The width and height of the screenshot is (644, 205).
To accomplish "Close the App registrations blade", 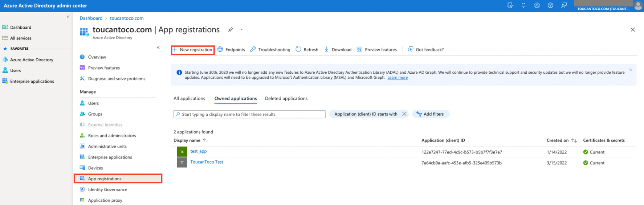I will tap(633, 30).
